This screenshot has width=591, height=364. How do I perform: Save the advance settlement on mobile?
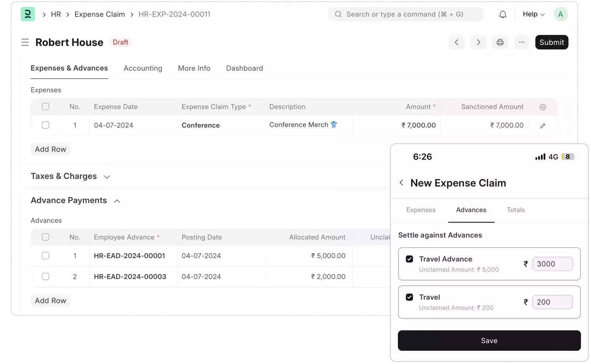click(x=489, y=340)
